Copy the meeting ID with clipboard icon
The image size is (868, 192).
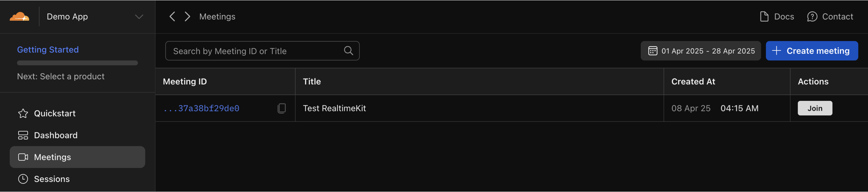point(282,108)
